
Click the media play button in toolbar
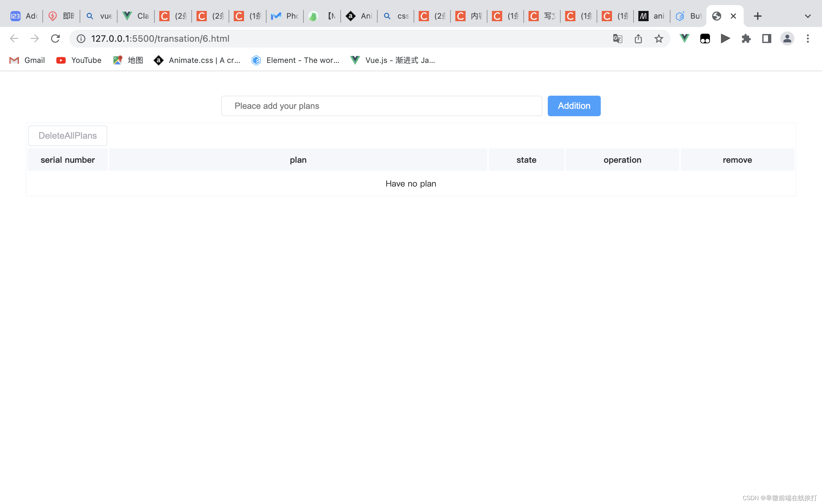pyautogui.click(x=725, y=38)
